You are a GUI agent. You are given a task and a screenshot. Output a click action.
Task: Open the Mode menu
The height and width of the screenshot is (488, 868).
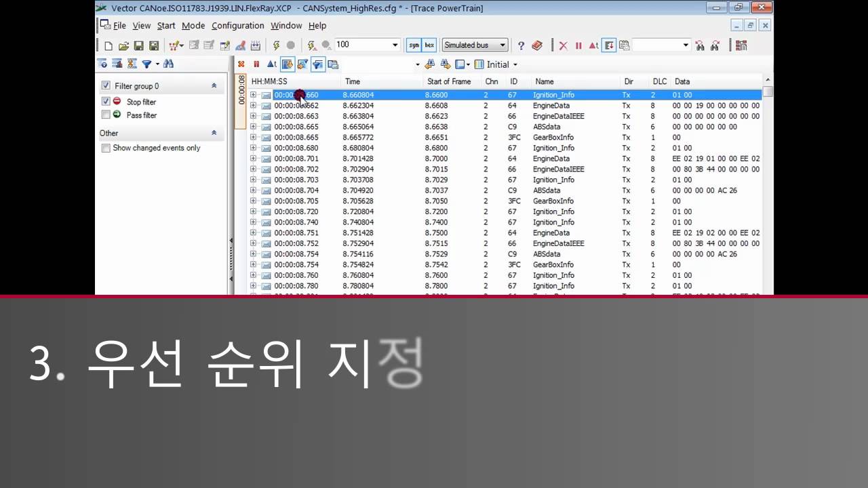193,26
